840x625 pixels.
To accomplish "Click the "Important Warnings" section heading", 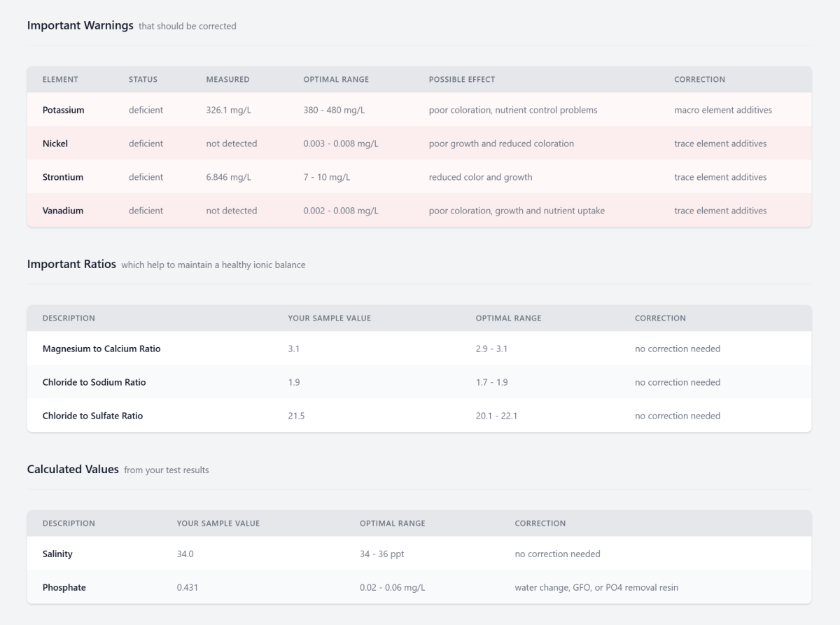I will coord(80,25).
